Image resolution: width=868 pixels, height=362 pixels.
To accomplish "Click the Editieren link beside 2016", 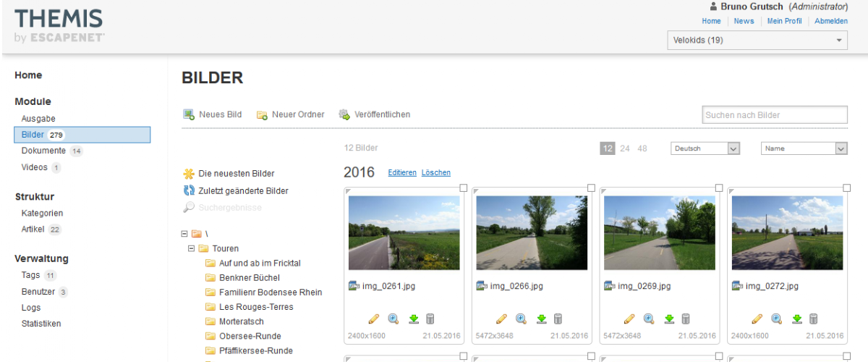I will (x=402, y=173).
